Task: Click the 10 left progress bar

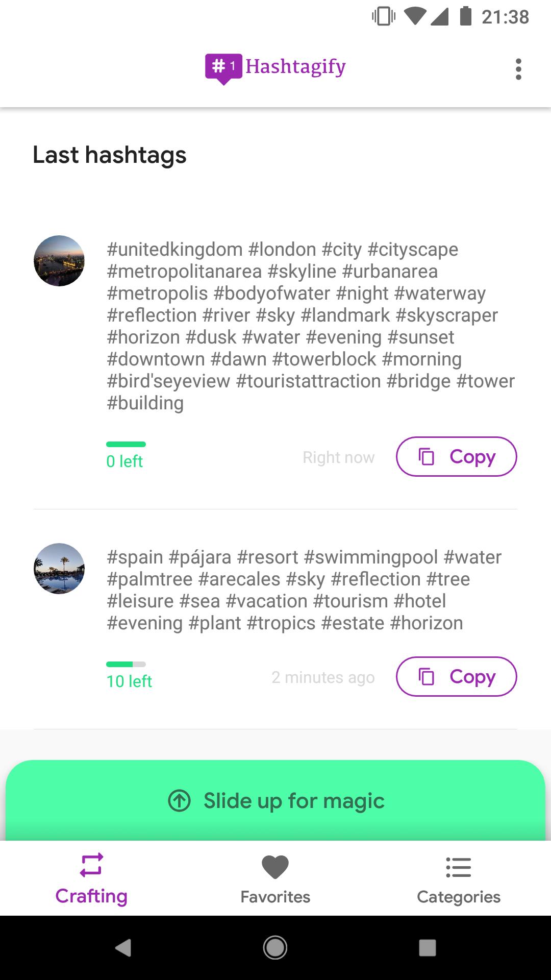Action: [126, 664]
